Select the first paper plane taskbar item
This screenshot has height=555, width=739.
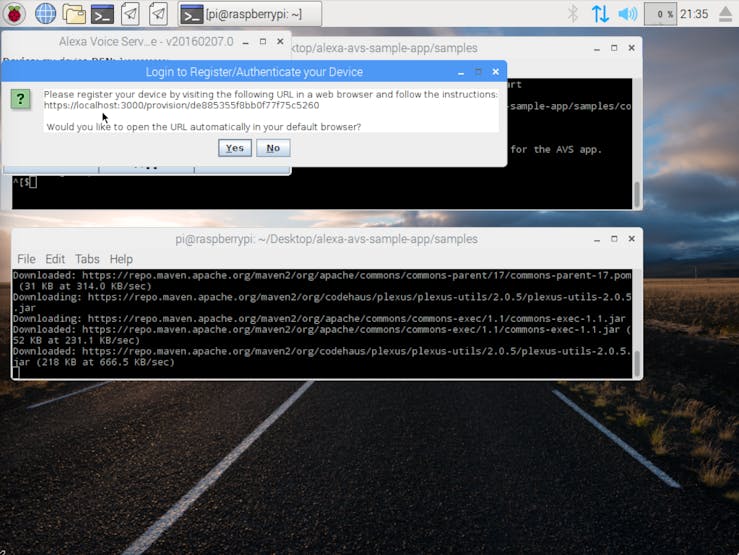click(x=130, y=14)
